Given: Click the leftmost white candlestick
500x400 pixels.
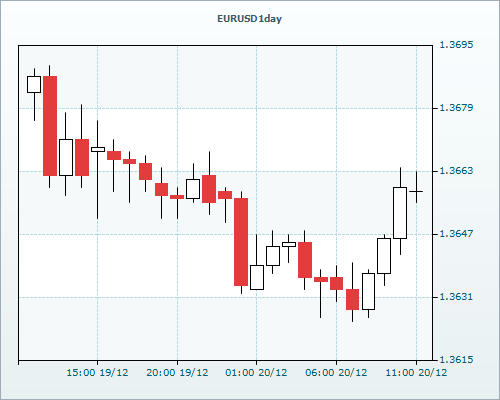Looking at the screenshot, I should pos(34,84).
